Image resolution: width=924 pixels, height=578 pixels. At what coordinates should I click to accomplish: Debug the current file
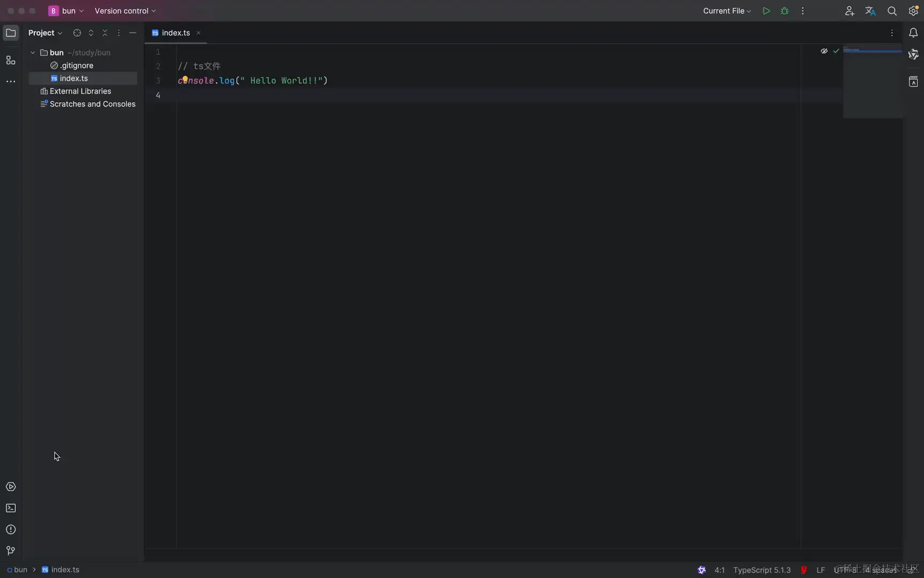click(x=784, y=11)
